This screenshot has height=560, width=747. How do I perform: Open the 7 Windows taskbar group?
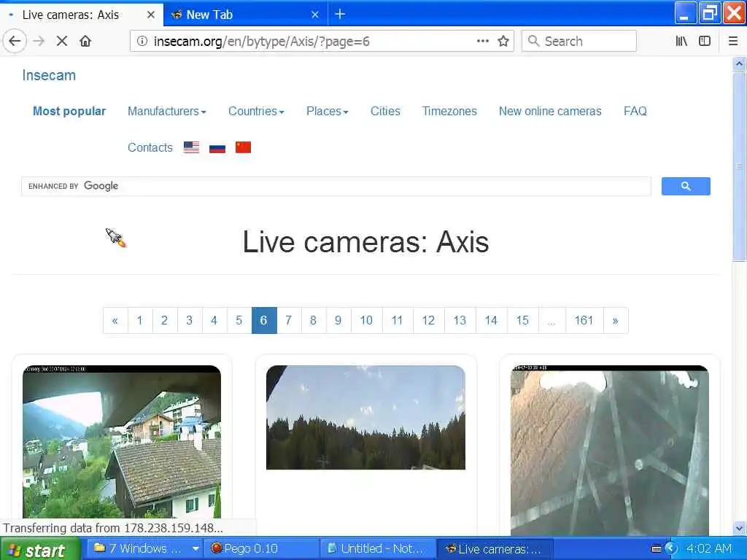tap(145, 549)
